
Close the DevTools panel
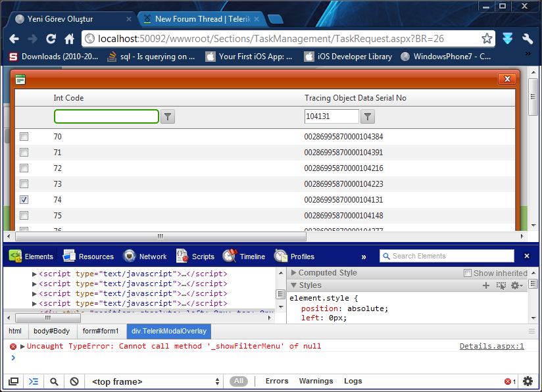click(526, 256)
